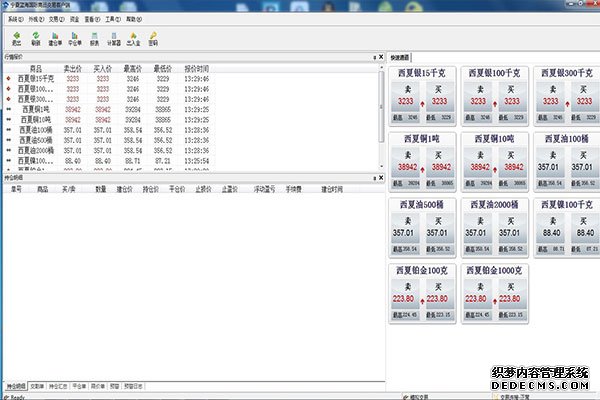Click the 买 38942 button for 西夏铜1吨
The width and height of the screenshot is (600, 400).
tap(440, 162)
